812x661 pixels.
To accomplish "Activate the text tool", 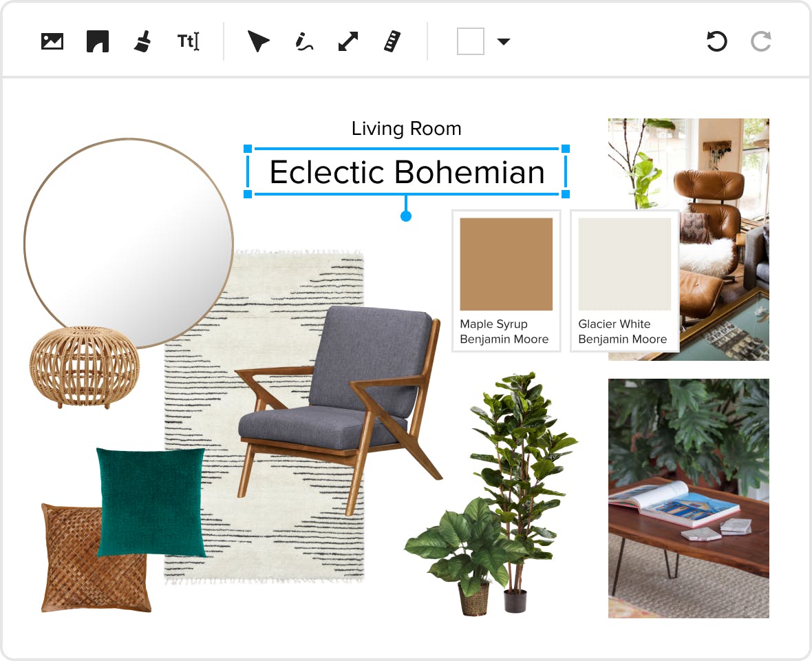I will click(187, 41).
